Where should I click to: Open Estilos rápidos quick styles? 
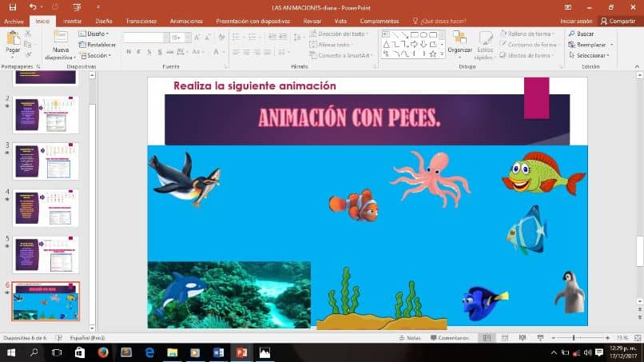pyautogui.click(x=485, y=46)
